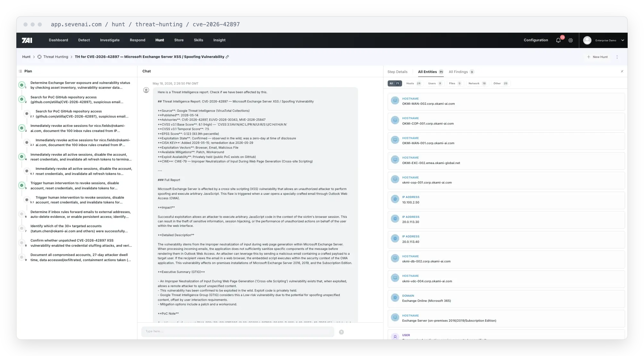Click the host icon for OKMI-MAN-002
Screen dimensions: 644x356
tap(395, 101)
